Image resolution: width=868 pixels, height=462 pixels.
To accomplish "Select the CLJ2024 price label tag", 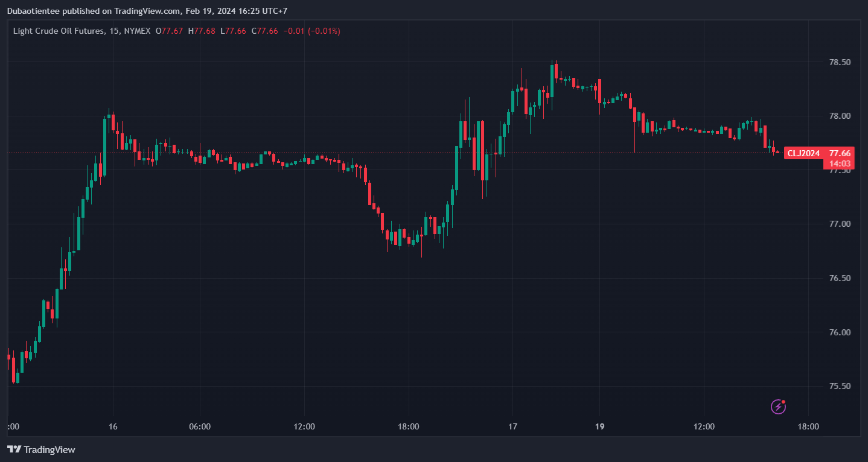I will 805,153.
